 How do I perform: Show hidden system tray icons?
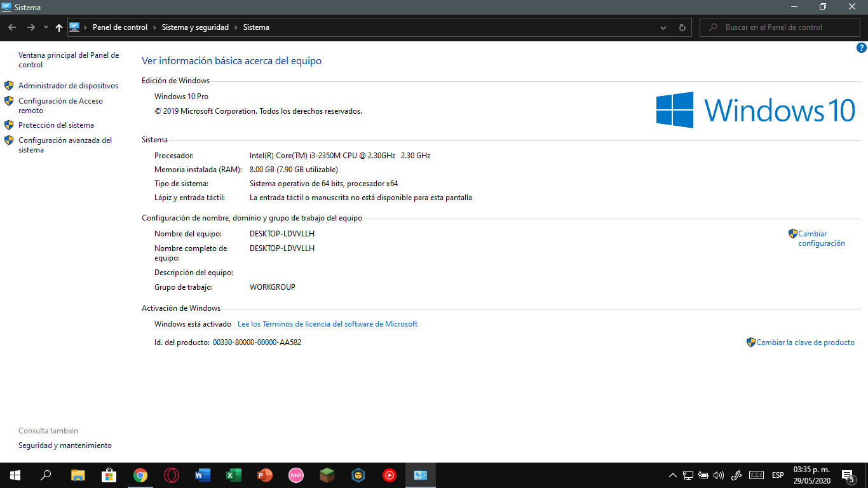(x=673, y=475)
